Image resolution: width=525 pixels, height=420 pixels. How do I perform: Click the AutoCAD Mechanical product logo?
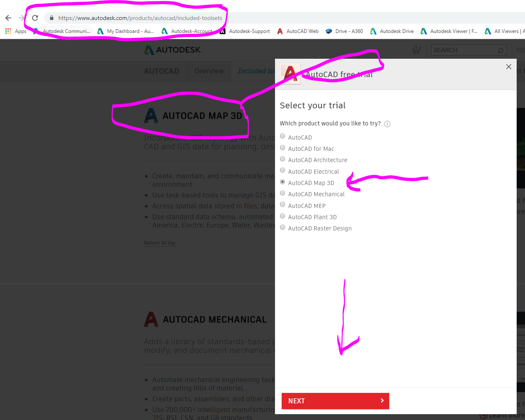150,319
